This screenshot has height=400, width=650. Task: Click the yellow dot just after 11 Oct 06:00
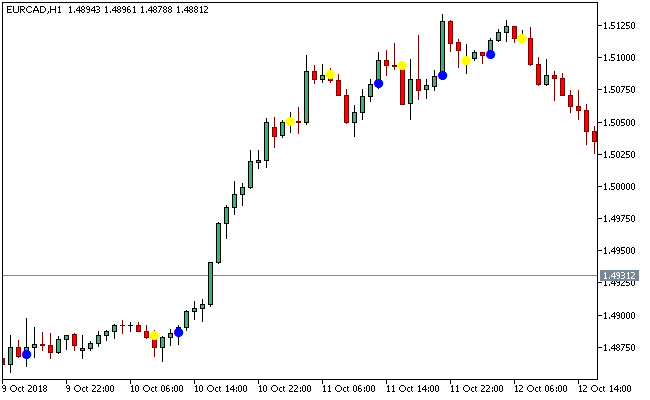click(x=330, y=75)
